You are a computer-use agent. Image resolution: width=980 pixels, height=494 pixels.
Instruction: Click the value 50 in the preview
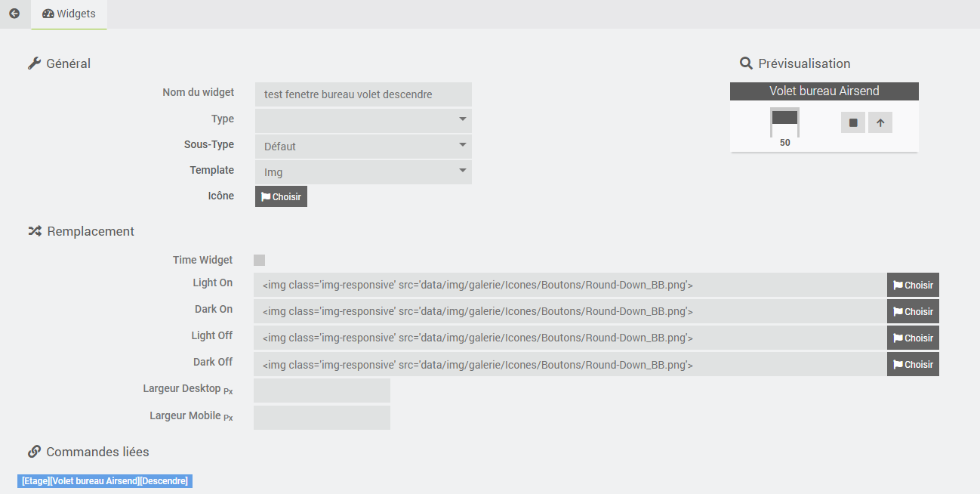click(785, 142)
